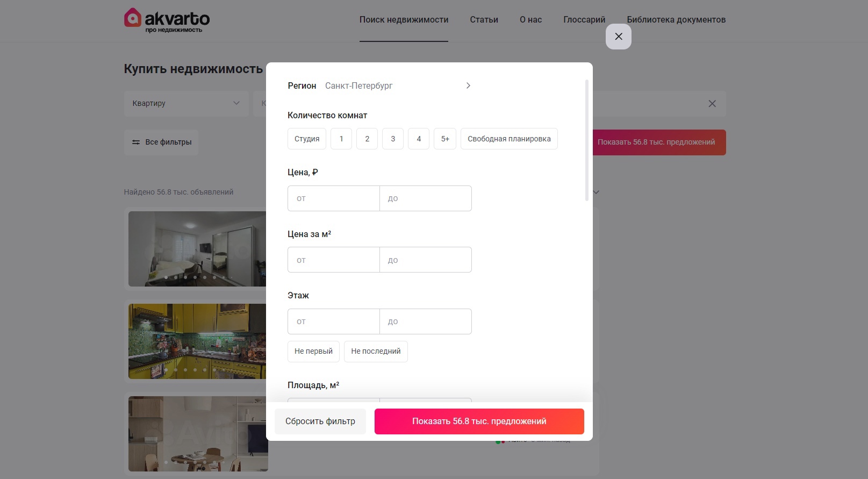Click background page's Показать 56.8 тыс. предложений button
This screenshot has height=479, width=868.
[x=659, y=142]
